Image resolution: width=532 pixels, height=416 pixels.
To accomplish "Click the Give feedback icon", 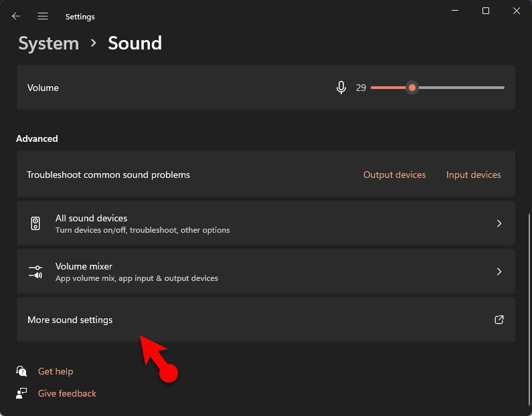I will (x=21, y=393).
